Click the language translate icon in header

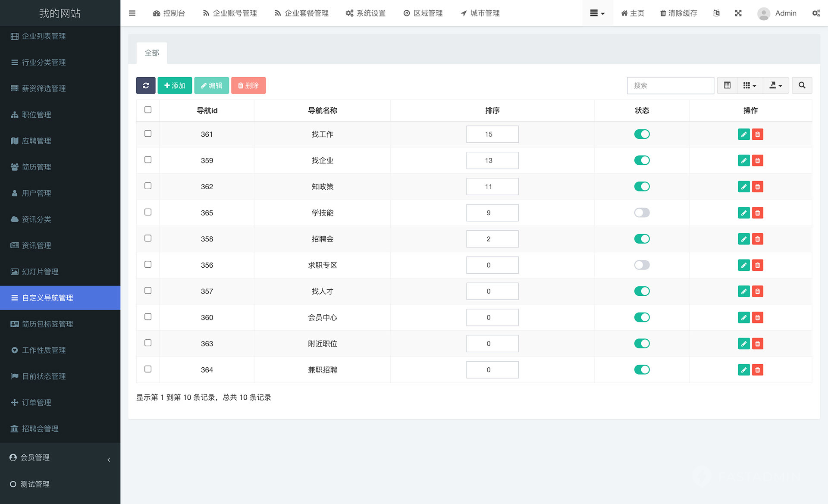tap(716, 13)
